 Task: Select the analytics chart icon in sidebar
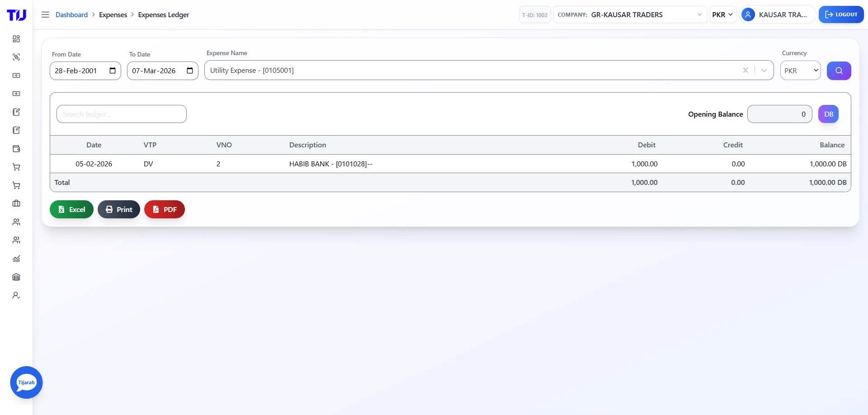(x=16, y=259)
